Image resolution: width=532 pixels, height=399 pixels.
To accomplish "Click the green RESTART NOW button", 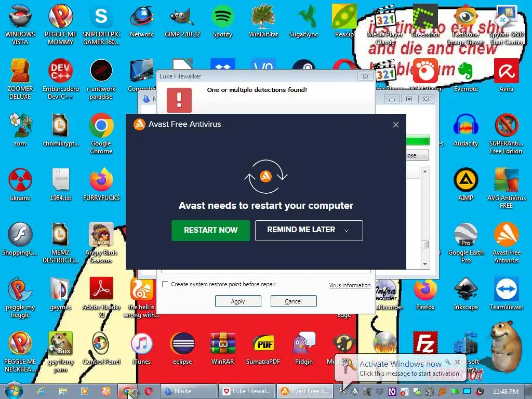I will point(211,230).
